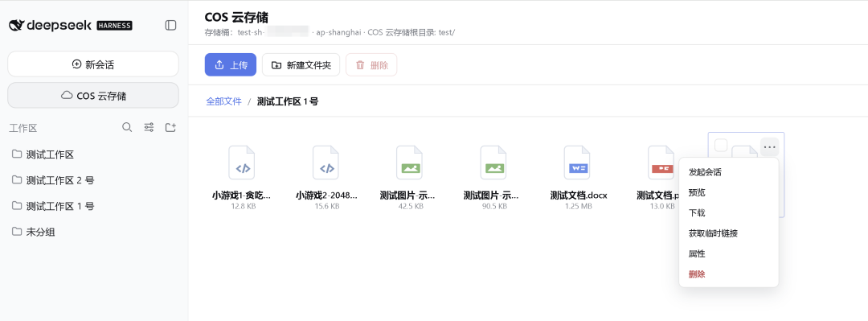
Task: Choose 发起会话 from the context menu
Action: tap(728, 172)
